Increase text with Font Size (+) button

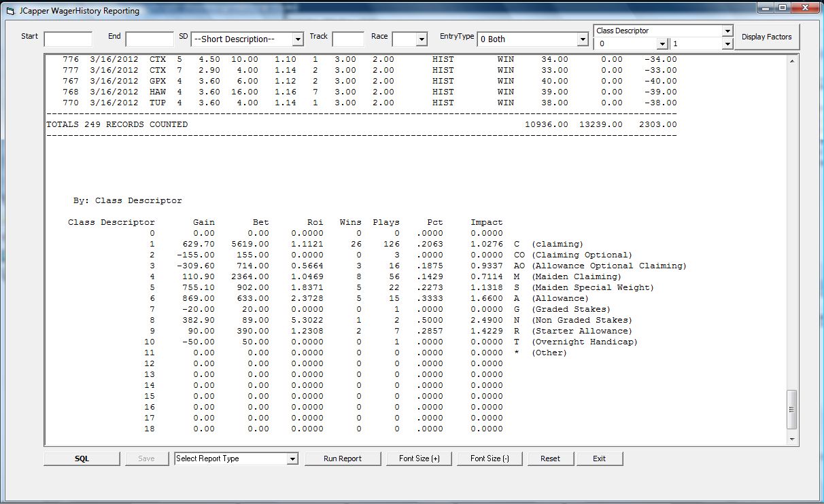pyautogui.click(x=419, y=458)
